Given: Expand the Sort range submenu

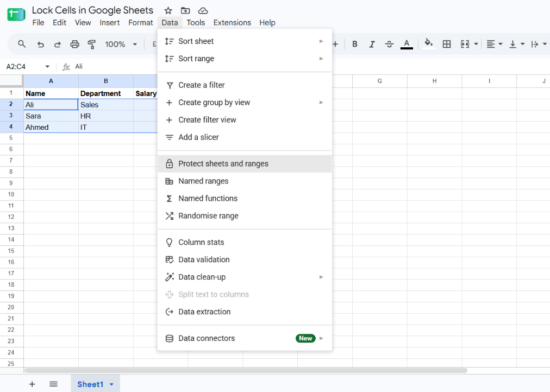Looking at the screenshot, I should 245,59.
